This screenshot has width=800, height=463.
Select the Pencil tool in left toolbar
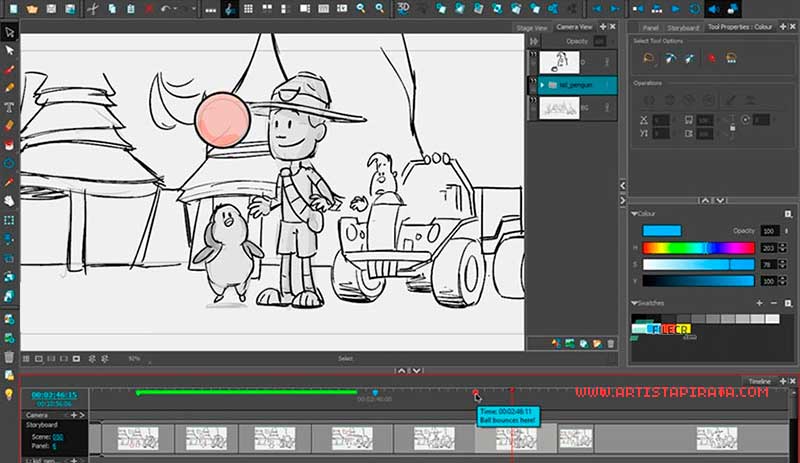tap(9, 88)
